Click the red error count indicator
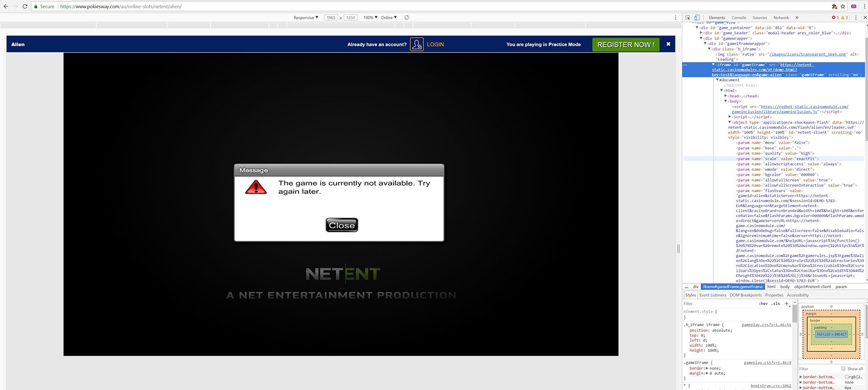This screenshot has height=390, width=868. tap(835, 17)
